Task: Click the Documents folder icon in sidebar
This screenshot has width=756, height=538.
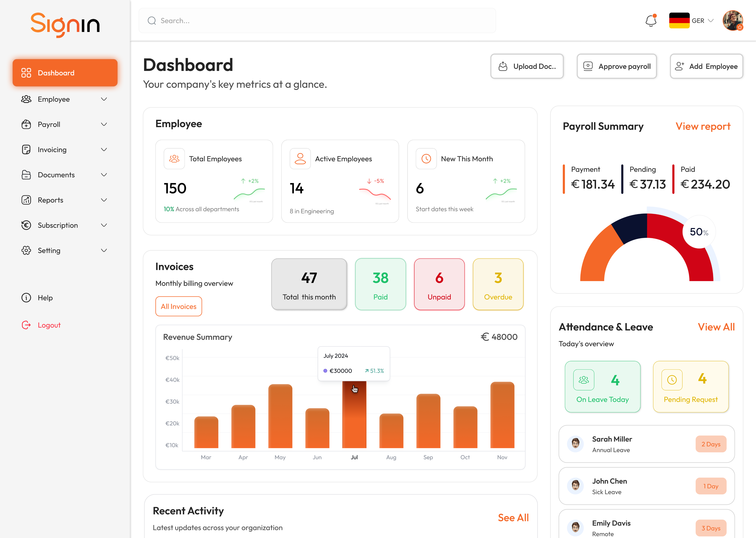Action: [26, 175]
